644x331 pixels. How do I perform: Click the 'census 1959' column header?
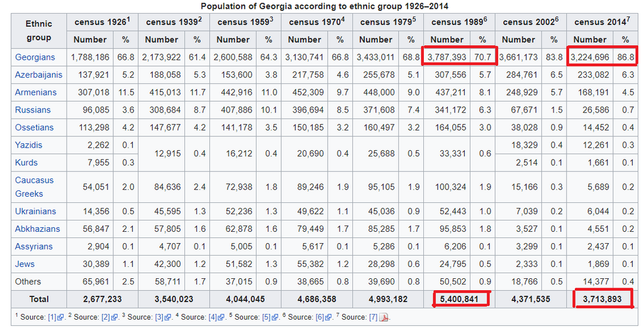pos(245,22)
